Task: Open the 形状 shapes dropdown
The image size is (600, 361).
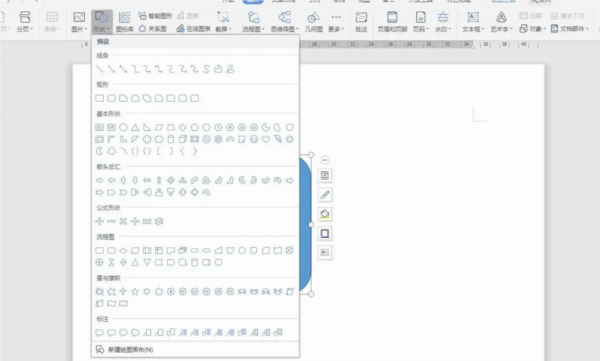Action: point(102,21)
